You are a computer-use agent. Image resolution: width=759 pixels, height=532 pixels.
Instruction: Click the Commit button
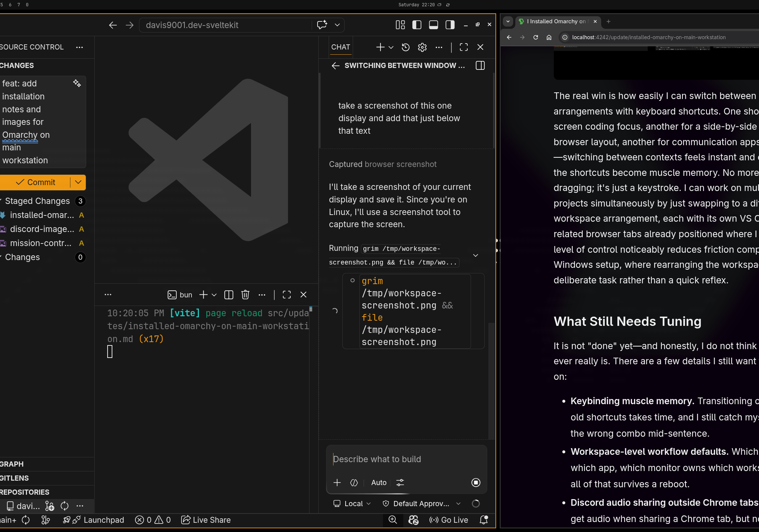pyautogui.click(x=35, y=182)
